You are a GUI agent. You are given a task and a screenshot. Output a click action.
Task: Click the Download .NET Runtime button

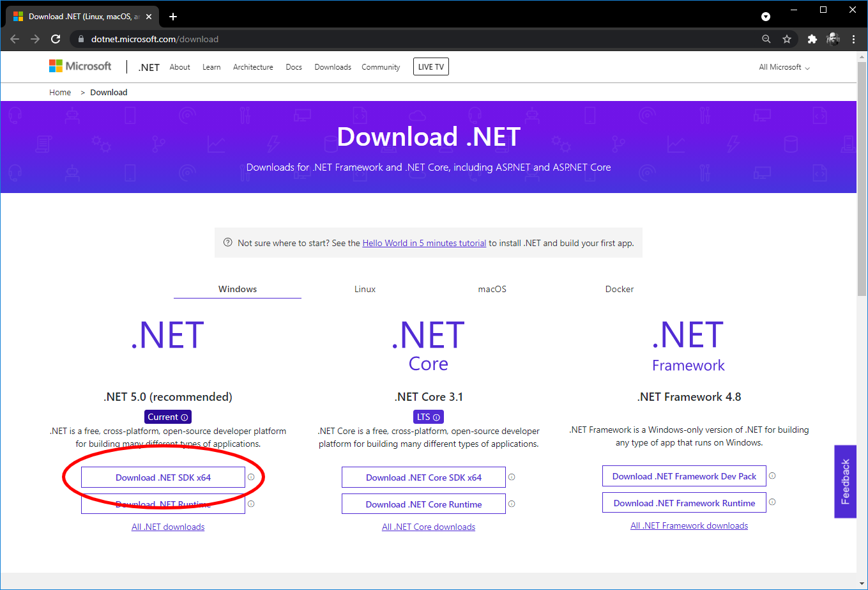[163, 504]
